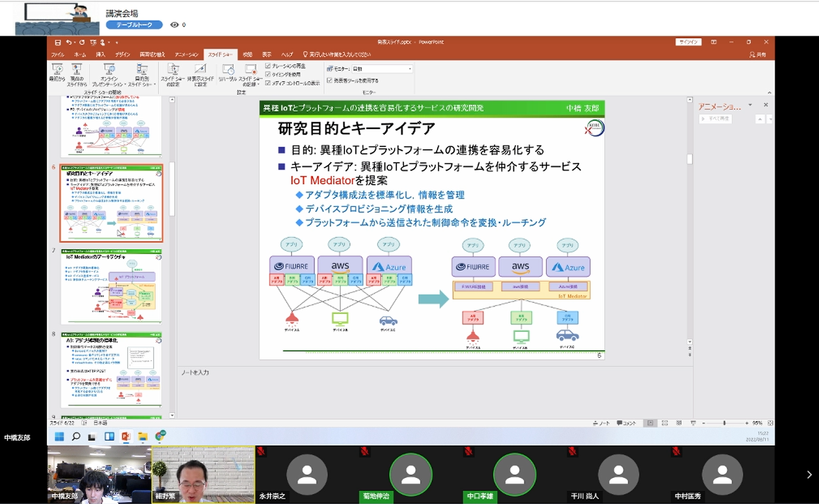The height and width of the screenshot is (504, 819).
Task: Click the right arrow to show more participants
Action: [809, 475]
